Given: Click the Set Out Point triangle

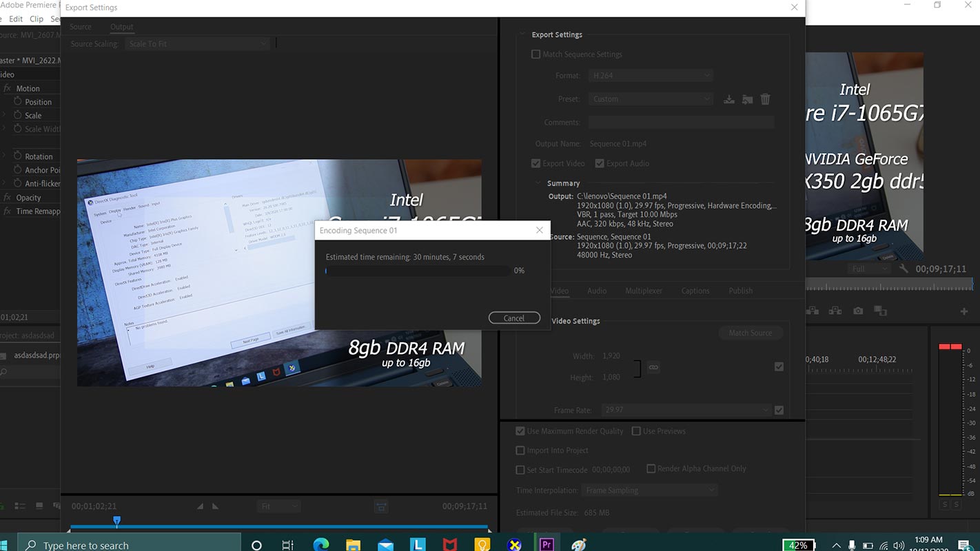Looking at the screenshot, I should click(x=215, y=506).
